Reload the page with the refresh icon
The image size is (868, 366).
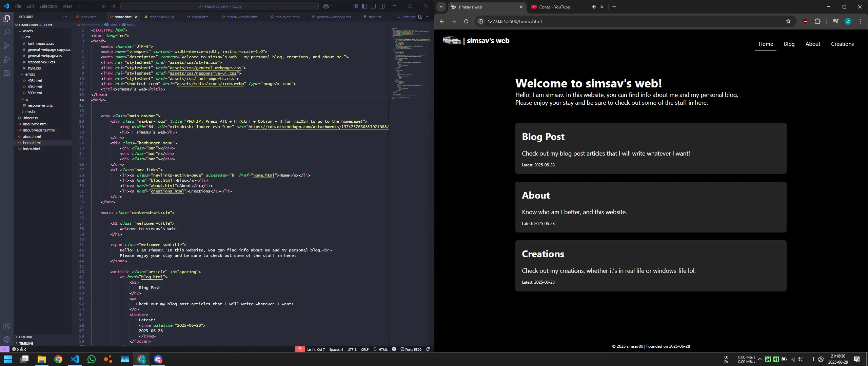[x=466, y=21]
